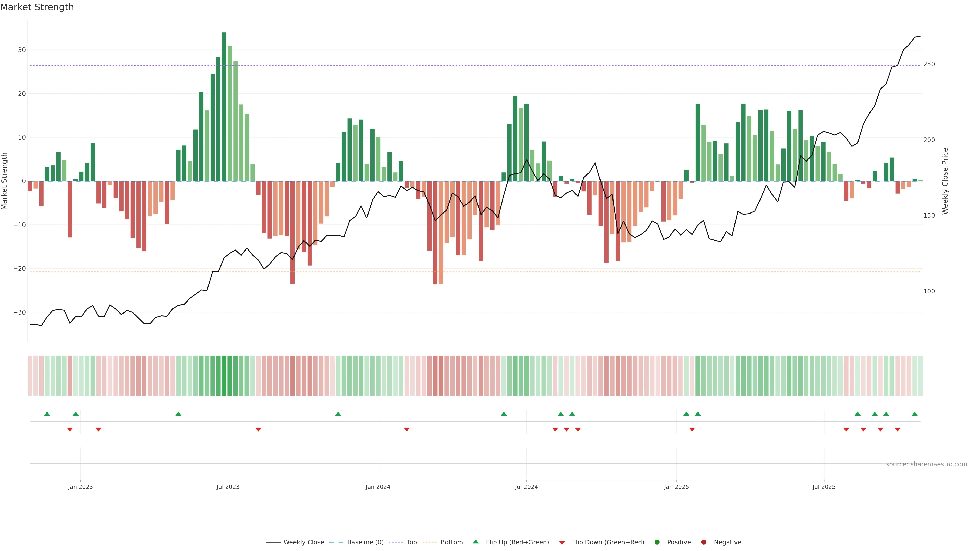Click Negative red circle legend icon

point(703,542)
